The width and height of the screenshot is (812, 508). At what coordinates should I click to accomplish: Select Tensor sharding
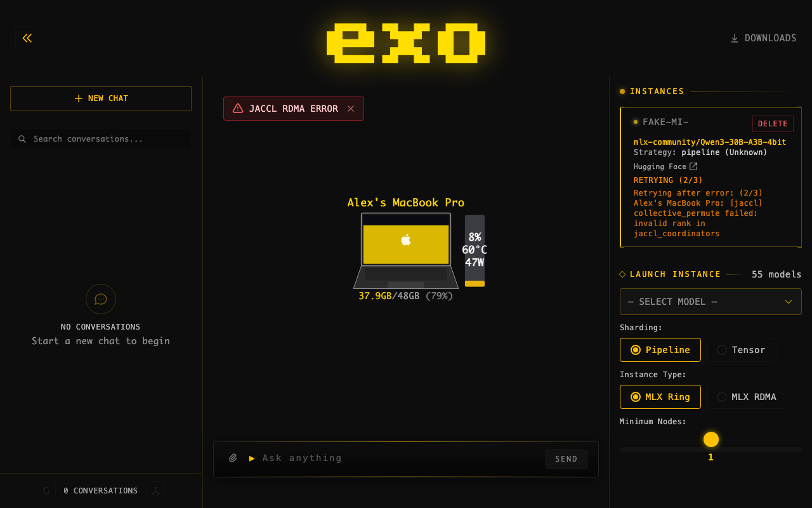(x=742, y=350)
